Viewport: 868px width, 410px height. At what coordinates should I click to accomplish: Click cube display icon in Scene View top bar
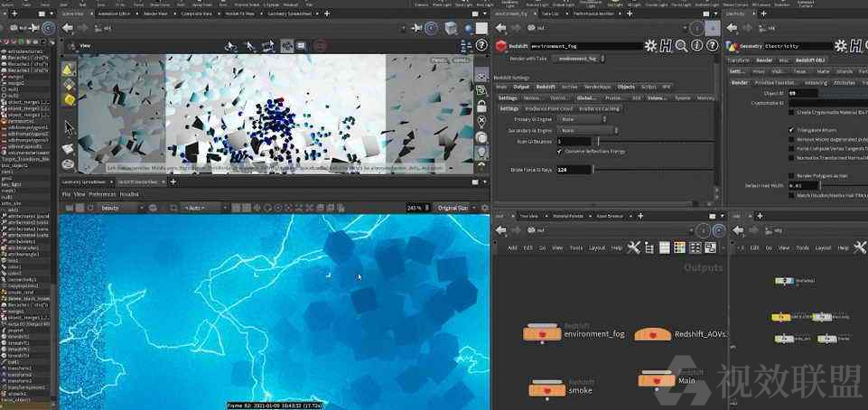tap(451, 28)
